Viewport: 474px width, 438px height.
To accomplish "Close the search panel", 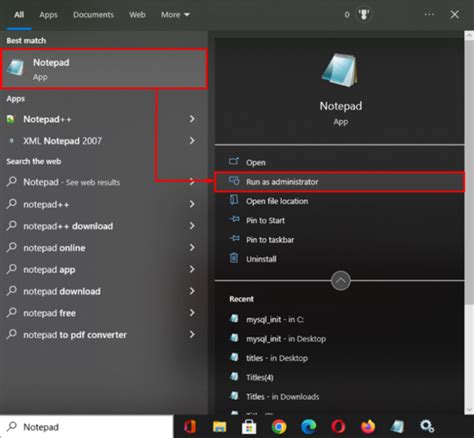I will pyautogui.click(x=454, y=14).
